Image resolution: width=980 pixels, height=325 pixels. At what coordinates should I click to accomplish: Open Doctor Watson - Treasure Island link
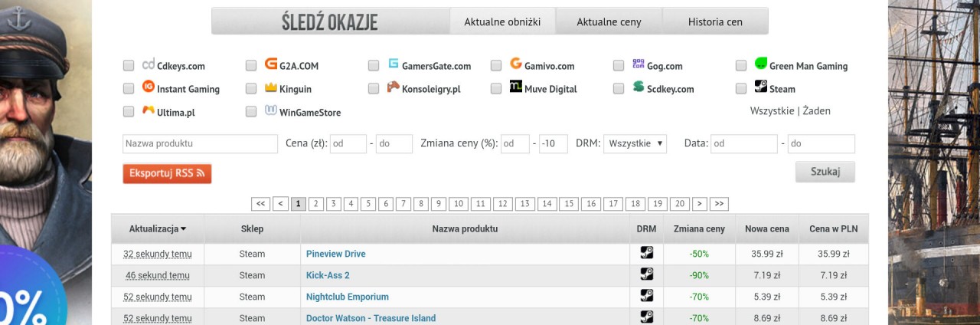371,318
